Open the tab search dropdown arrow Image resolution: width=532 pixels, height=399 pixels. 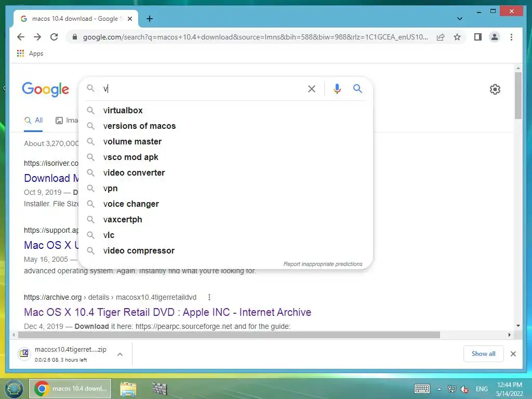[x=460, y=19]
